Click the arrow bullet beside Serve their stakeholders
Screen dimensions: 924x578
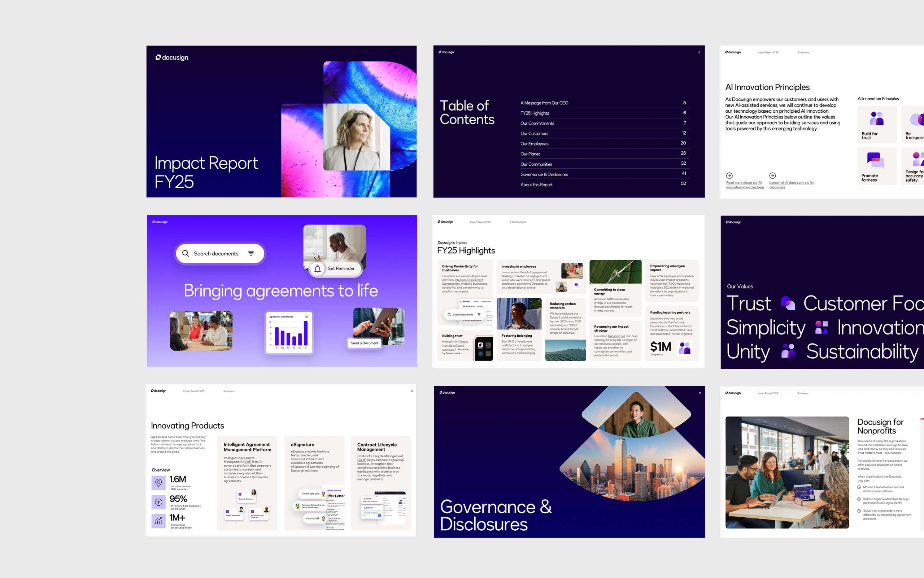[x=859, y=511]
